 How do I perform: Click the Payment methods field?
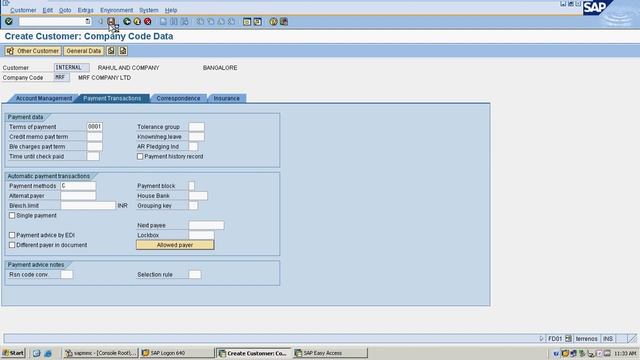click(78, 186)
